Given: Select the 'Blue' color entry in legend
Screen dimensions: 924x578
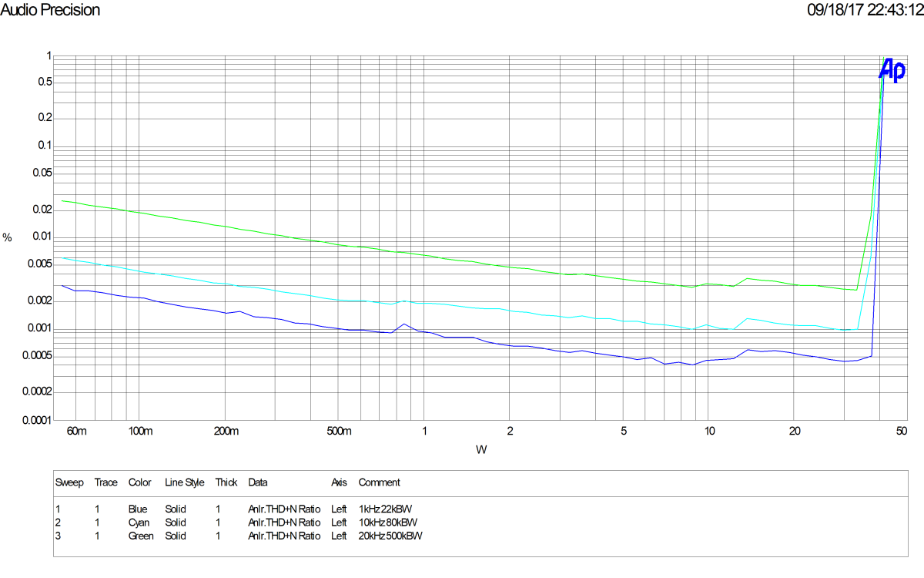Looking at the screenshot, I should [138, 509].
